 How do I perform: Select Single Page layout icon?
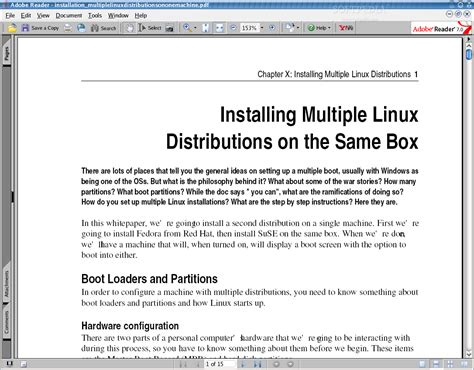[x=422, y=364]
